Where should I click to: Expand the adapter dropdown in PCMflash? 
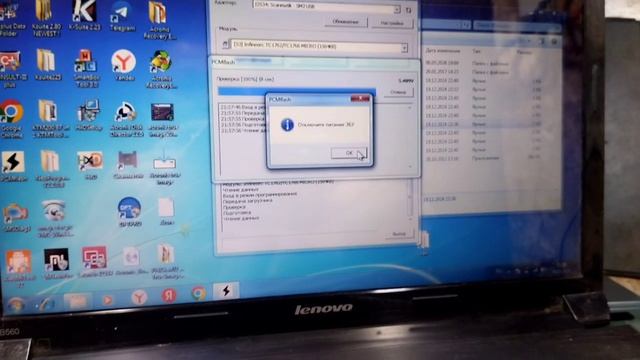point(397,9)
